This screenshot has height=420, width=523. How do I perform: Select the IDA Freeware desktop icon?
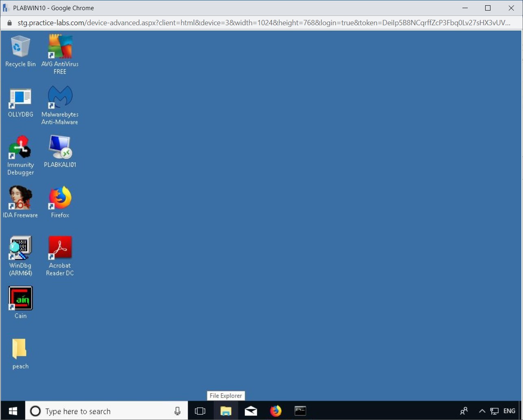(20, 198)
